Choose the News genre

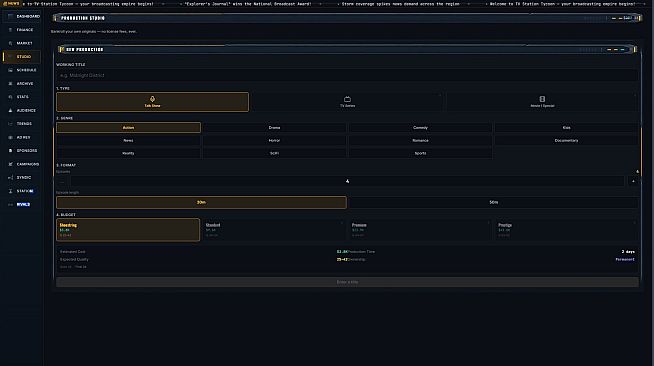[x=128, y=140]
